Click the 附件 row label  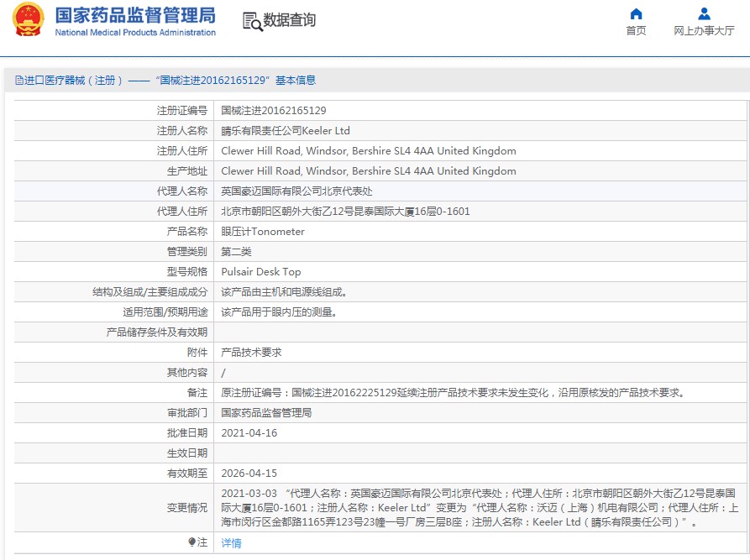pyautogui.click(x=197, y=353)
